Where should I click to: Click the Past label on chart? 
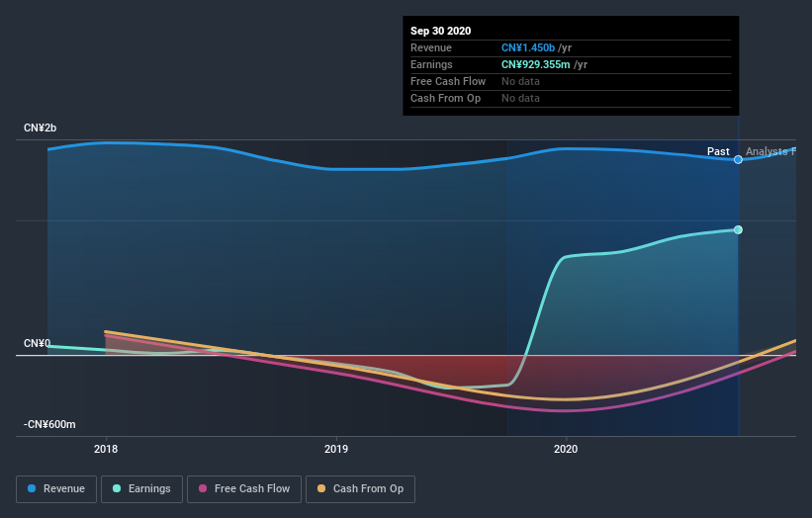tap(718, 151)
